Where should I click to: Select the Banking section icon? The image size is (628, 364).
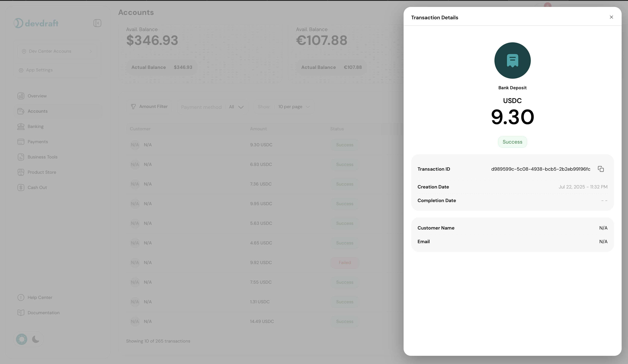tap(21, 126)
